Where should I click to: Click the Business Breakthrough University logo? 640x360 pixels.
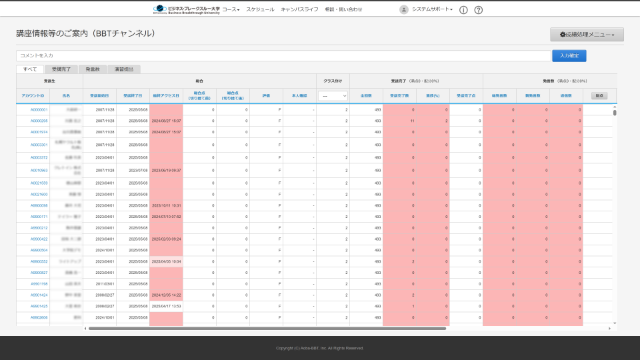coord(186,9)
